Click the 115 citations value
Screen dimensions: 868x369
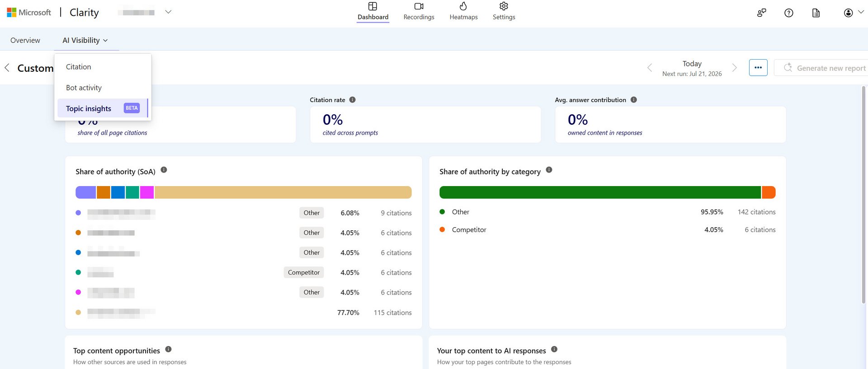click(392, 313)
